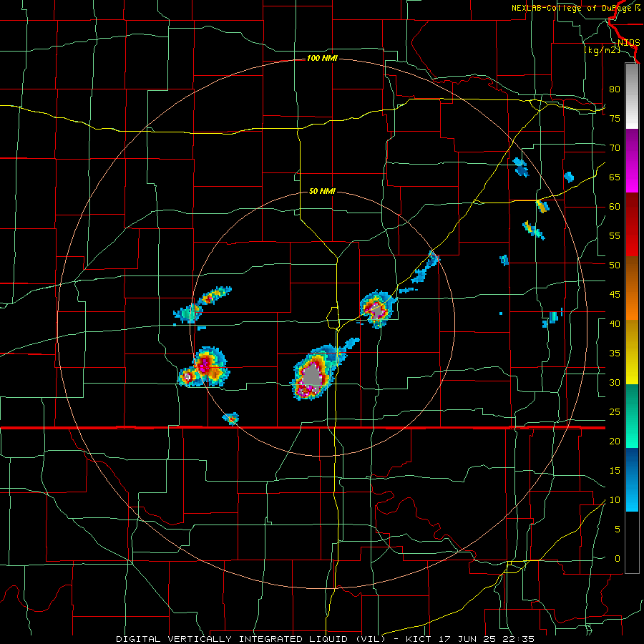
Task: Click the 50 NMI range ring label
Action: click(322, 191)
